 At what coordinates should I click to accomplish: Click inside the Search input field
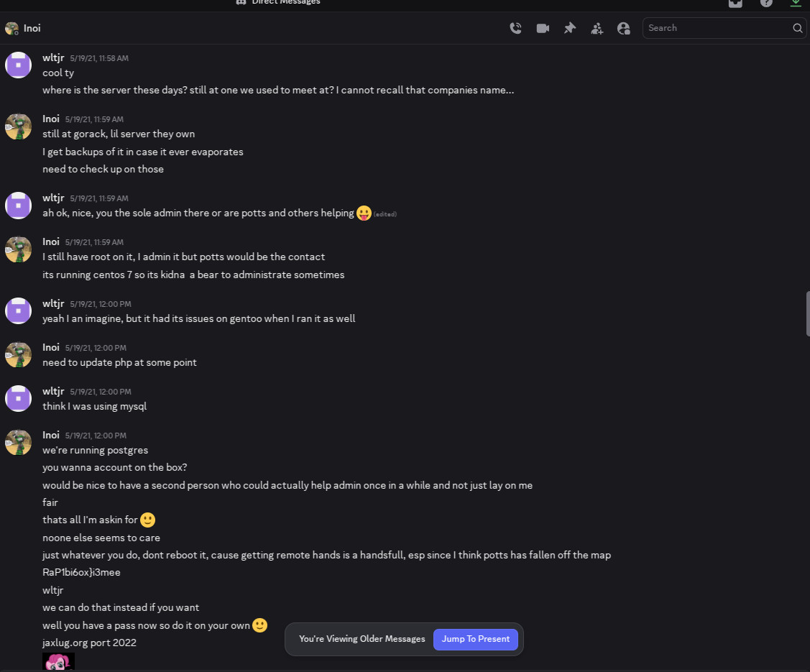click(712, 28)
